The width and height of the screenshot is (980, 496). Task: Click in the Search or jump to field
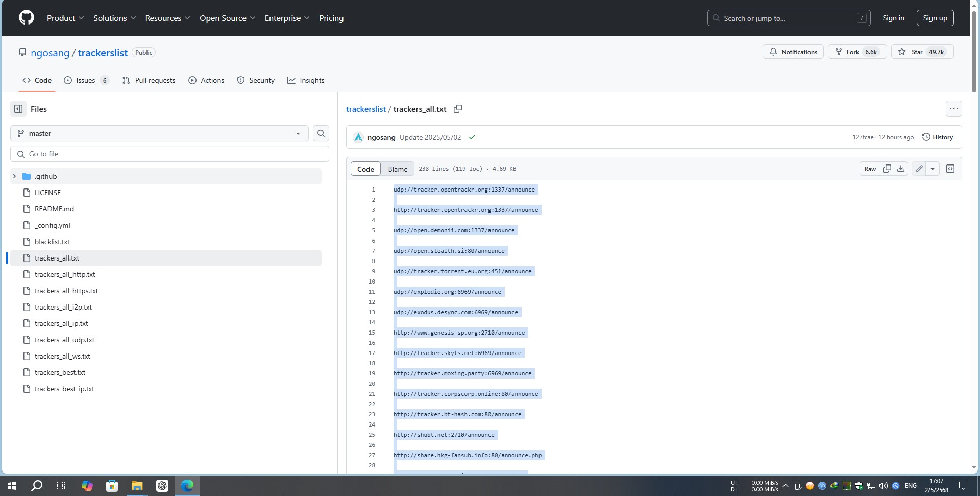[x=789, y=18]
